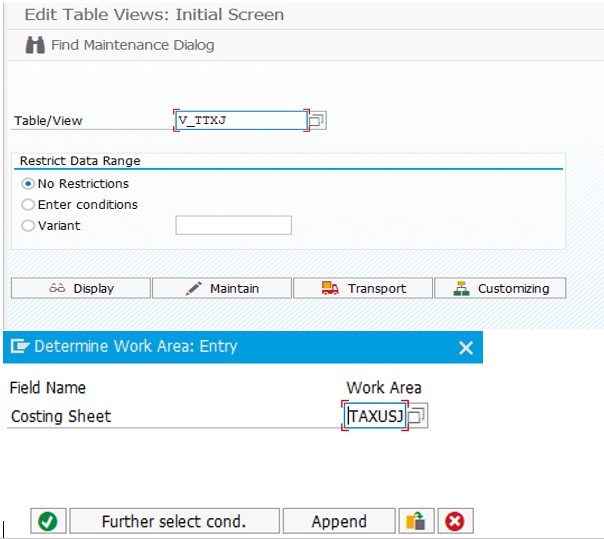Click the Determine Work Area dialog title icon

[x=20, y=346]
